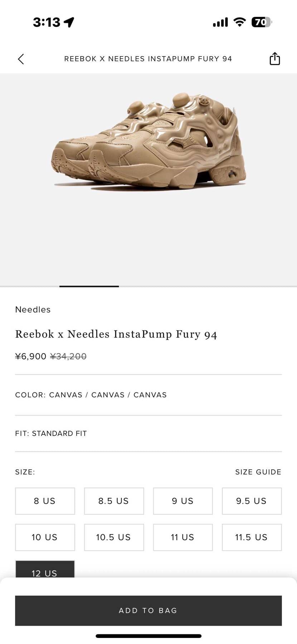Tap the image carousel progress indicator
The image size is (297, 644).
[89, 286]
